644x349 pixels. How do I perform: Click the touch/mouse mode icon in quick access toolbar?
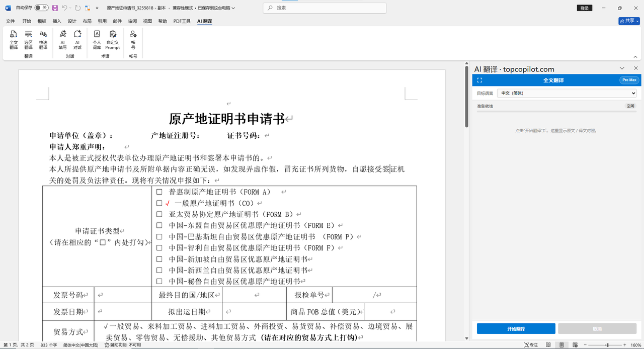[x=88, y=8]
